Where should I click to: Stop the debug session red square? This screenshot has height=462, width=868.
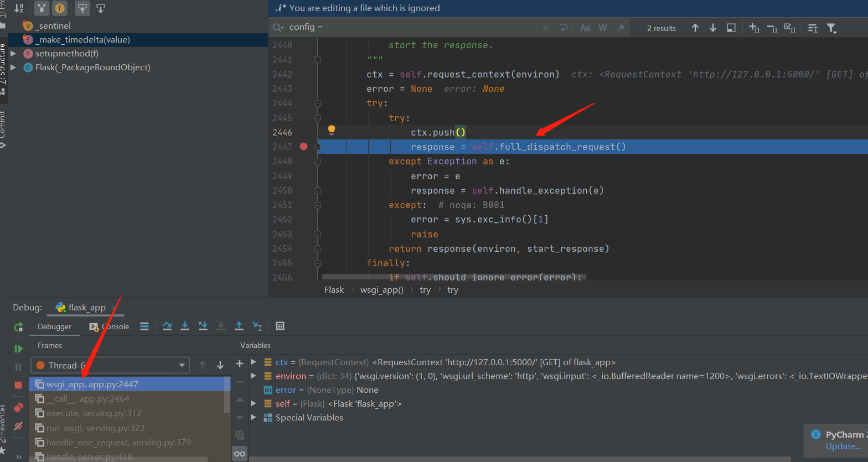pos(18,385)
